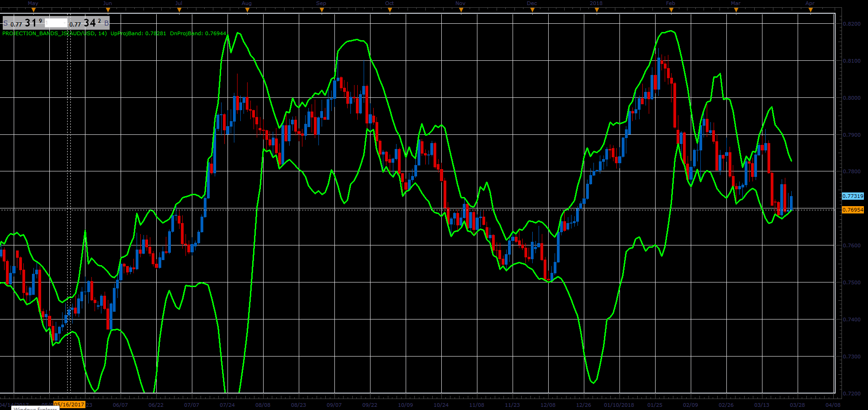Click the 02/26 date axis label
The image size is (868, 410).
(x=726, y=405)
